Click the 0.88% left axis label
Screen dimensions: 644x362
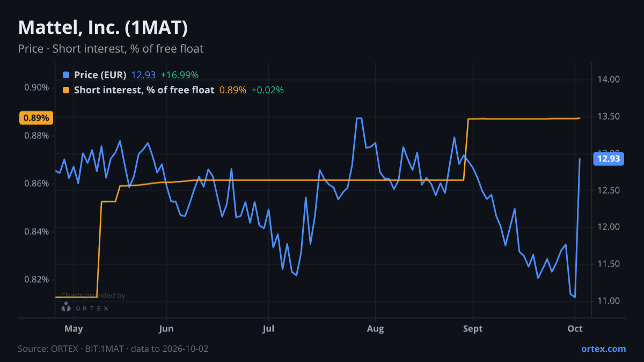click(x=36, y=136)
